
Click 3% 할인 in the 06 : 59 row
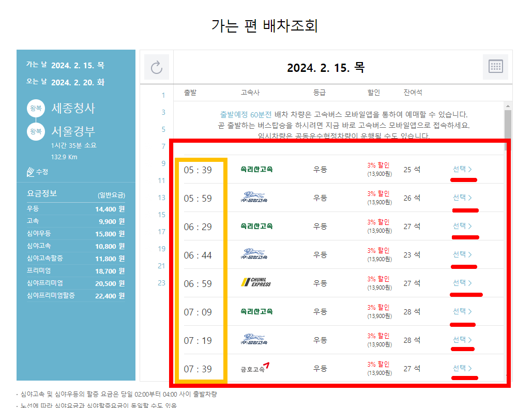(x=378, y=279)
